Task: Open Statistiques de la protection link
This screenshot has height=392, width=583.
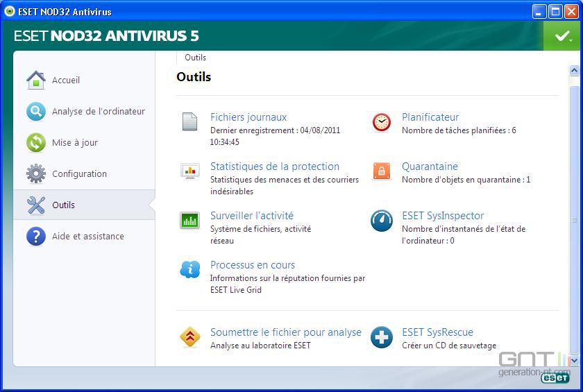Action: pyautogui.click(x=275, y=167)
